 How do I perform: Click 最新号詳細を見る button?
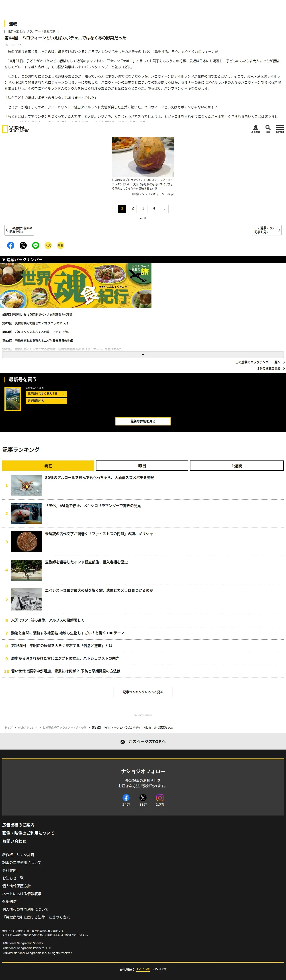tap(143, 421)
